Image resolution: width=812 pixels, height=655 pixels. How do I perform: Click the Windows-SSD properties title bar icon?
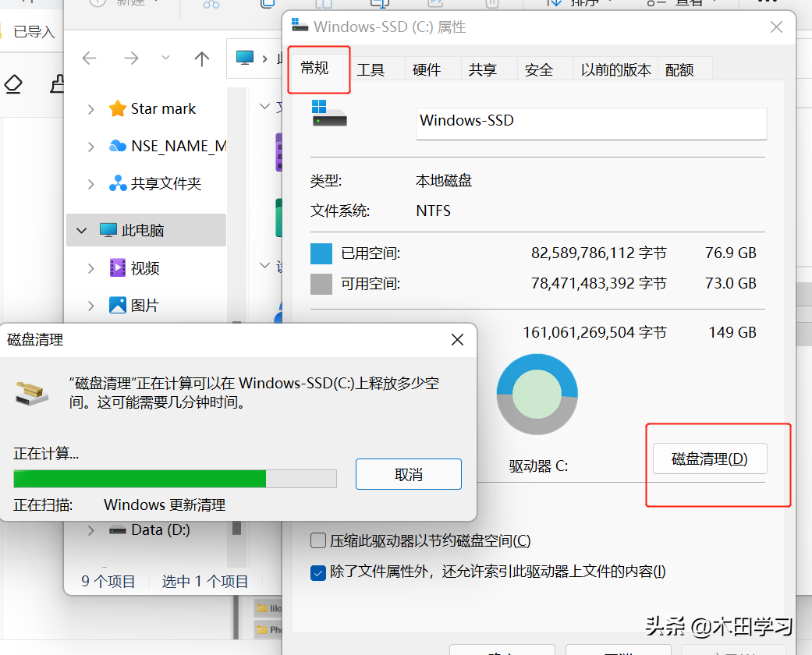point(300,26)
